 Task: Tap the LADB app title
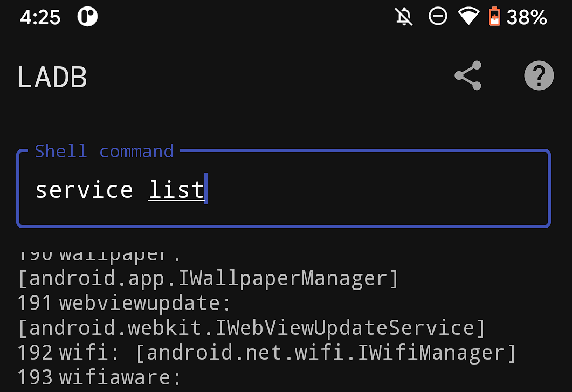click(52, 78)
